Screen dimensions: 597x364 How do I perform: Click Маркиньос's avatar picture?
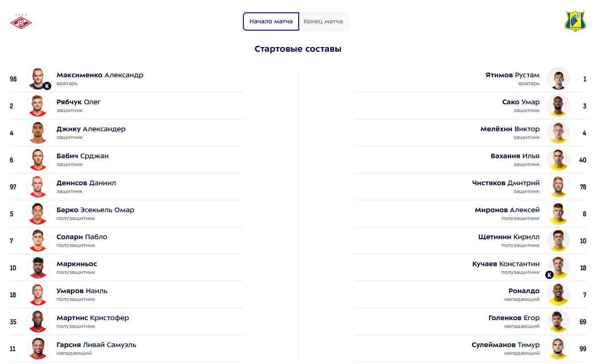point(38,268)
